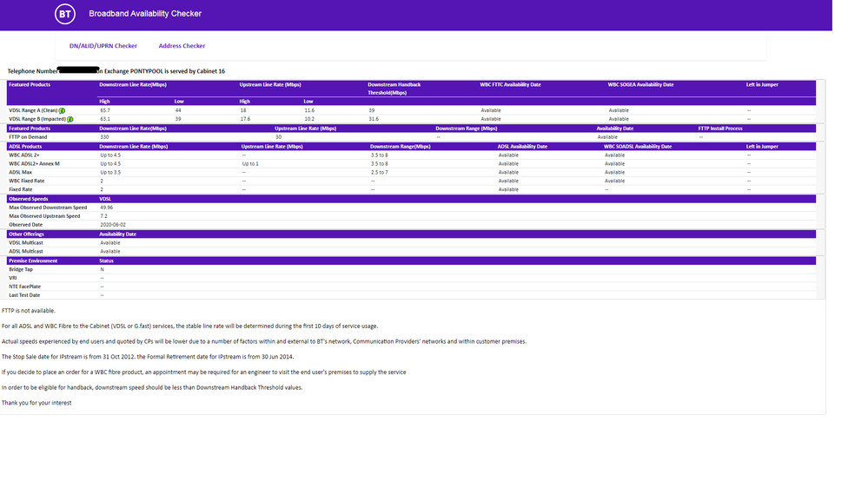This screenshot has height=488, width=868.
Task: Click the 'Up to 3.5' downstream rate value
Action: pyautogui.click(x=110, y=173)
